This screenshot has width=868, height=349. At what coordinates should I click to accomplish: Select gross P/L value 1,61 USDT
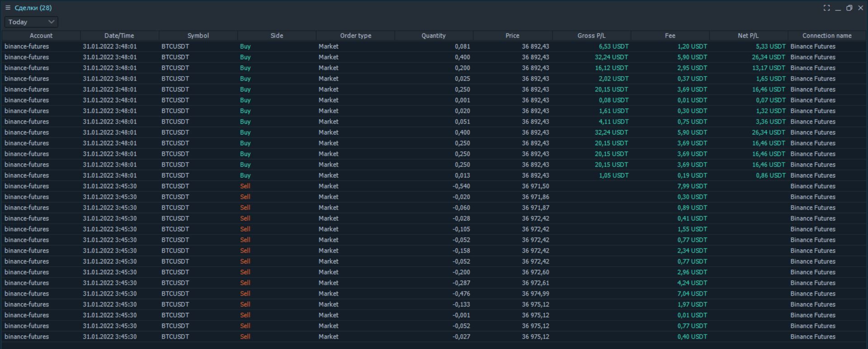(613, 111)
